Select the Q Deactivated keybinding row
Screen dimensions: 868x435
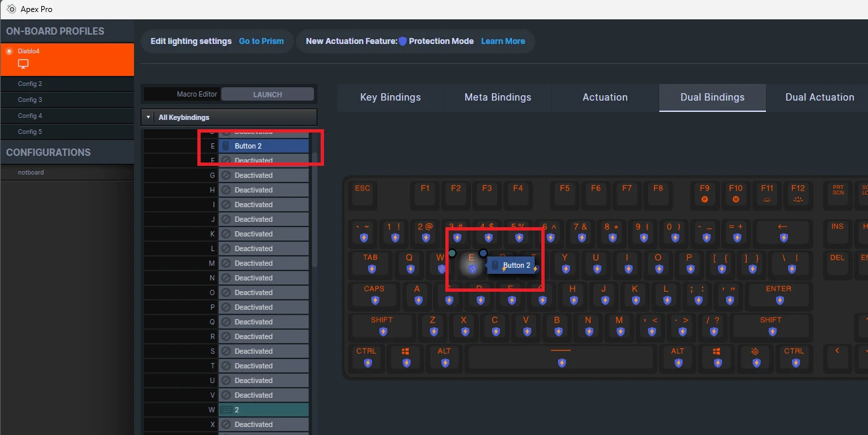[227, 322]
